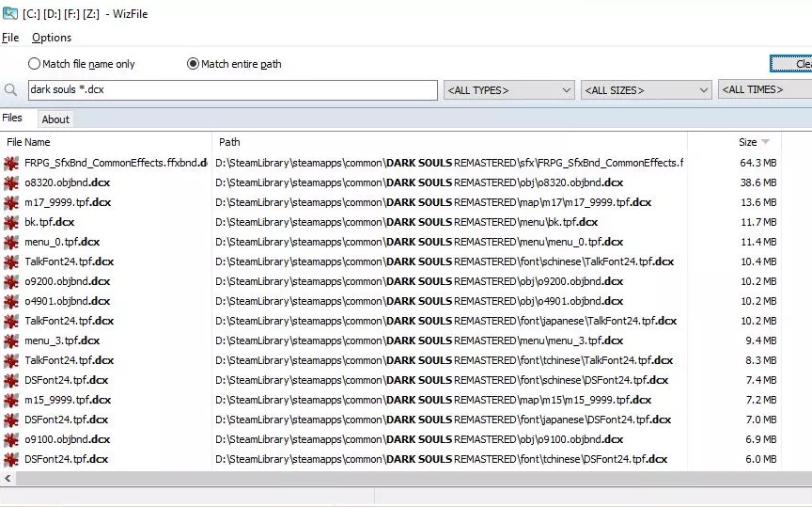
Task: Select file name m15_9999.tpf.dcx
Action: pos(68,400)
